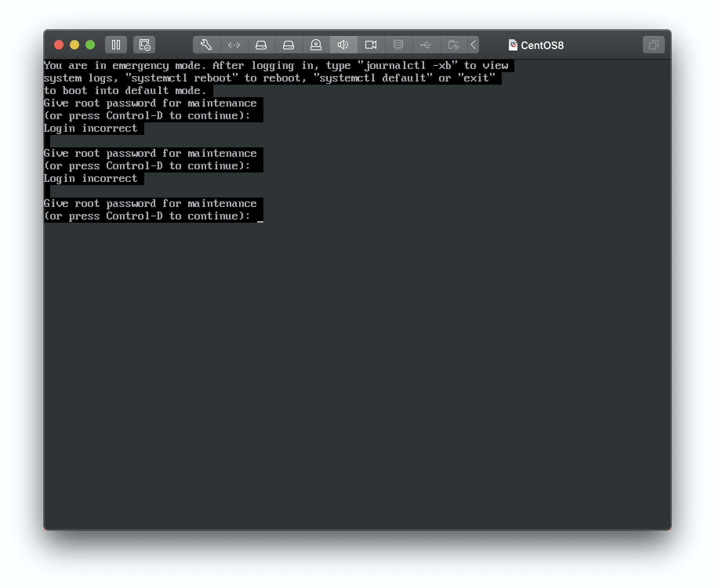Image resolution: width=715 pixels, height=588 pixels.
Task: Click the CentOS8 document icon in title
Action: 513,45
